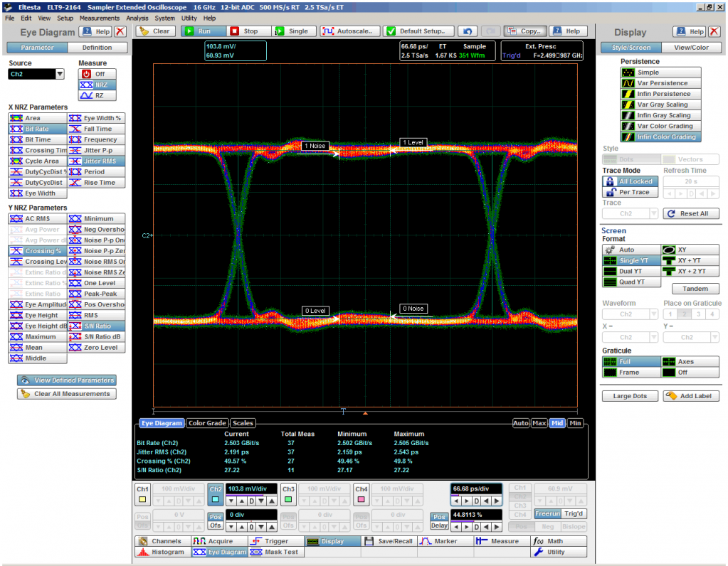
Task: Expand the Trace Ch2 dropdown
Action: click(630, 213)
